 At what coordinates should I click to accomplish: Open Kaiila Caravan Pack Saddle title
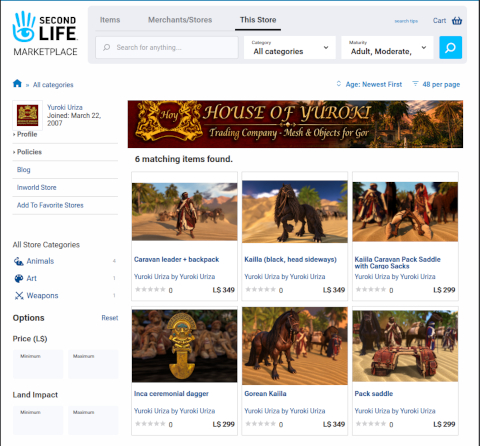coord(397,263)
